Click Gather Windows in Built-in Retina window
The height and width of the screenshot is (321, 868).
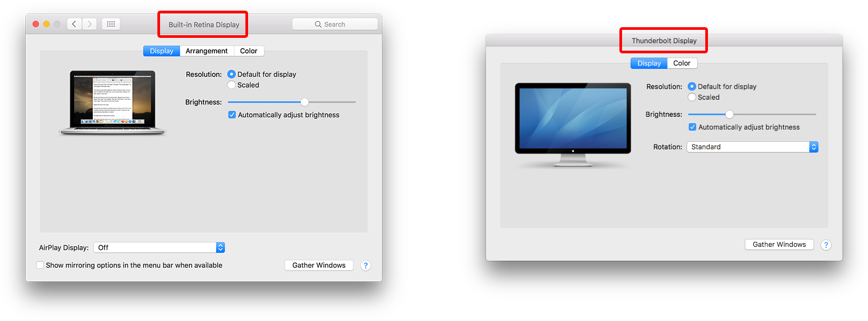tap(319, 265)
